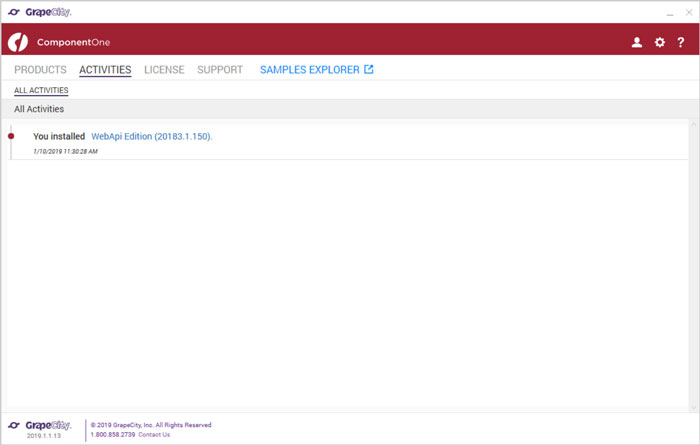Open the user account icon
700x445 pixels.
click(x=637, y=42)
